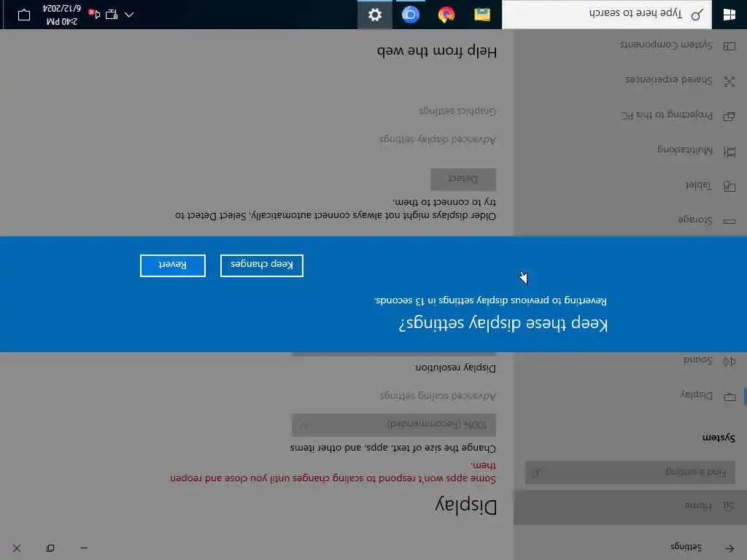Image resolution: width=747 pixels, height=560 pixels.
Task: Click the Display monitor icon
Action: [x=729, y=397]
